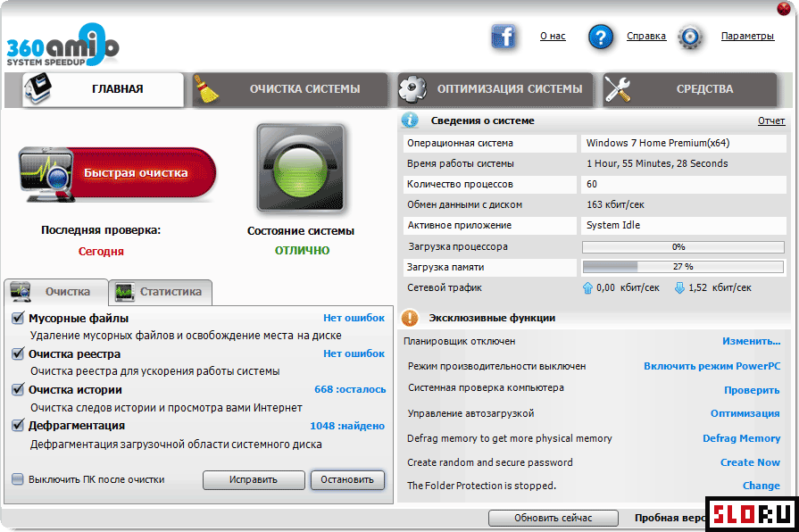Click Нет ошибок next to Мусорные файлы
Viewport: 799px width, 532px height.
tap(354, 318)
